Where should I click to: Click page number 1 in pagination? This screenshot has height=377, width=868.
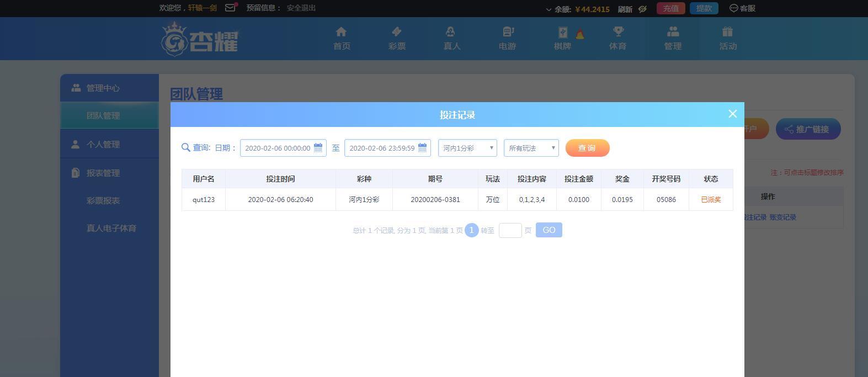click(471, 230)
